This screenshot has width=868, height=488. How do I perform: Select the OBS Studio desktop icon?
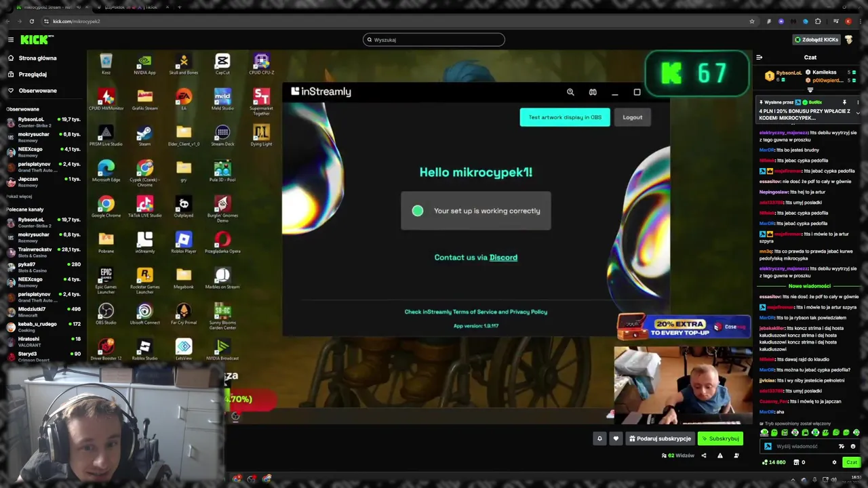click(106, 314)
